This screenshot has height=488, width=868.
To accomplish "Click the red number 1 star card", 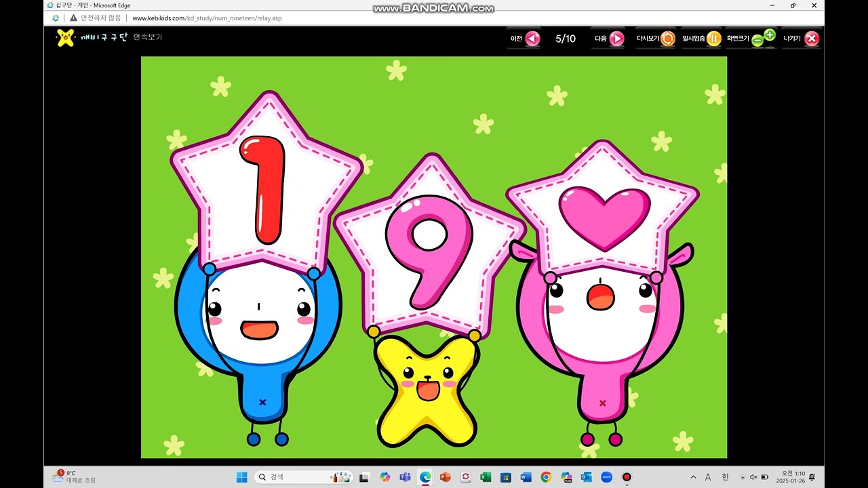I will (x=267, y=183).
